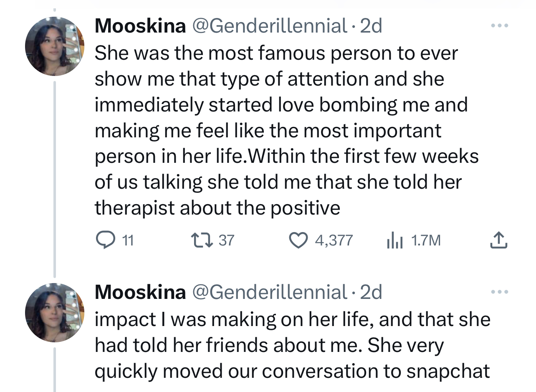Image resolution: width=536 pixels, height=392 pixels.
Task: Share the first tweet via upload icon
Action: click(499, 240)
